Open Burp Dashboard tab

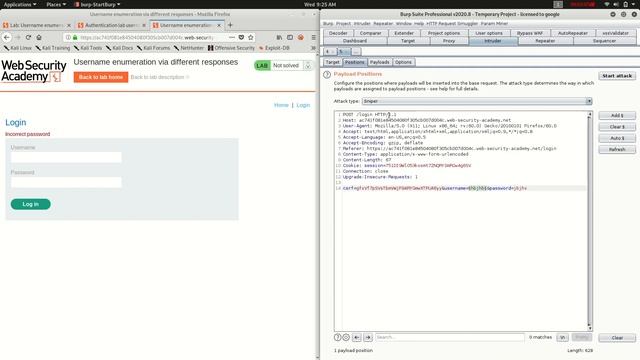click(355, 41)
